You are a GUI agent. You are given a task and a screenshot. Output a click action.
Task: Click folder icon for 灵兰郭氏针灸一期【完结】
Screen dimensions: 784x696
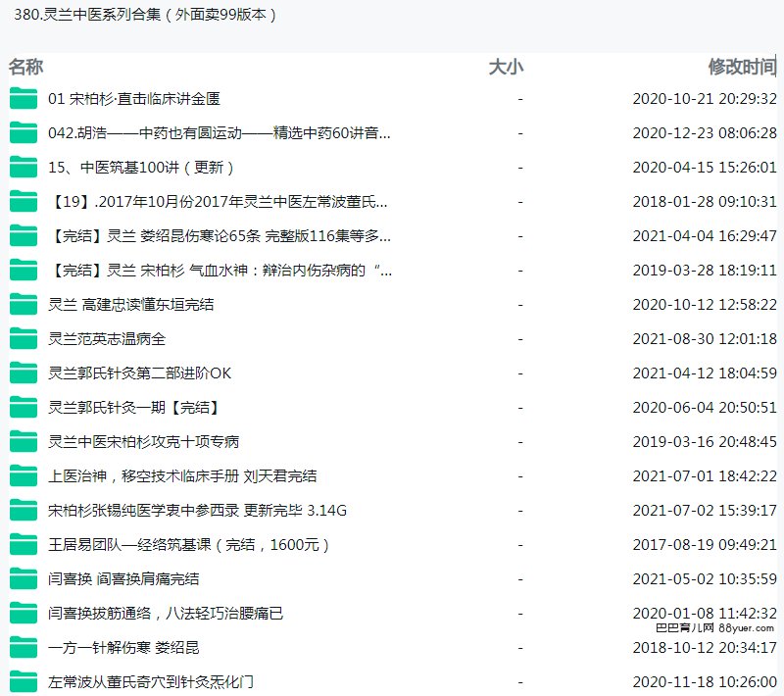[24, 408]
